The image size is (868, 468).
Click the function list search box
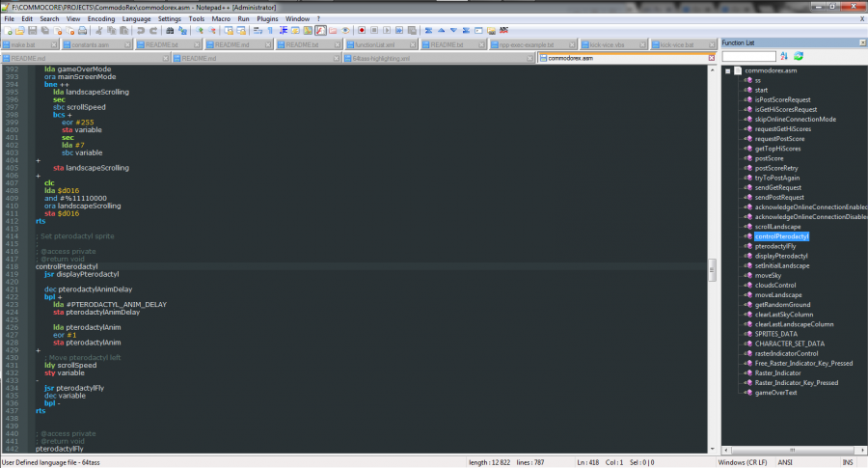pos(748,57)
